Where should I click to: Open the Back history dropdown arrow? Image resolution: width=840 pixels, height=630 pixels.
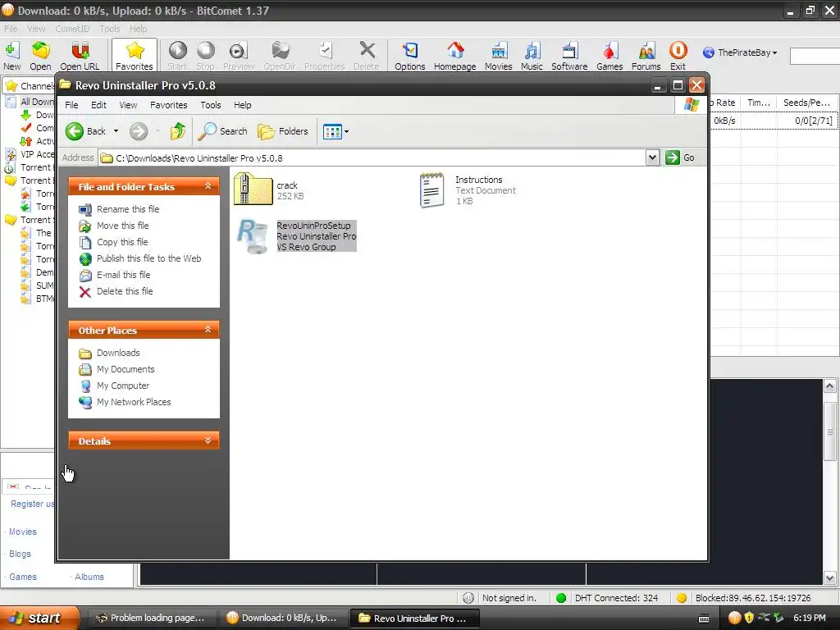pos(116,131)
